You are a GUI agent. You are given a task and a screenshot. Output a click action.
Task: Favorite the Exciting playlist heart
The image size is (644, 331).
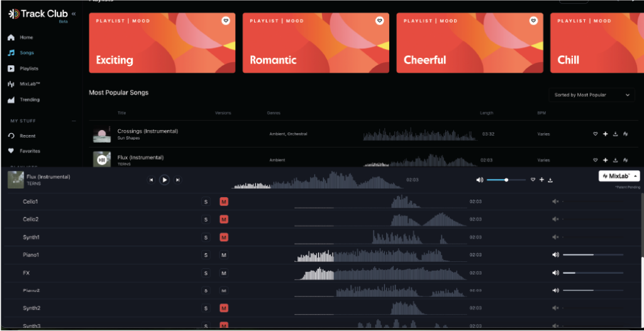(x=226, y=21)
